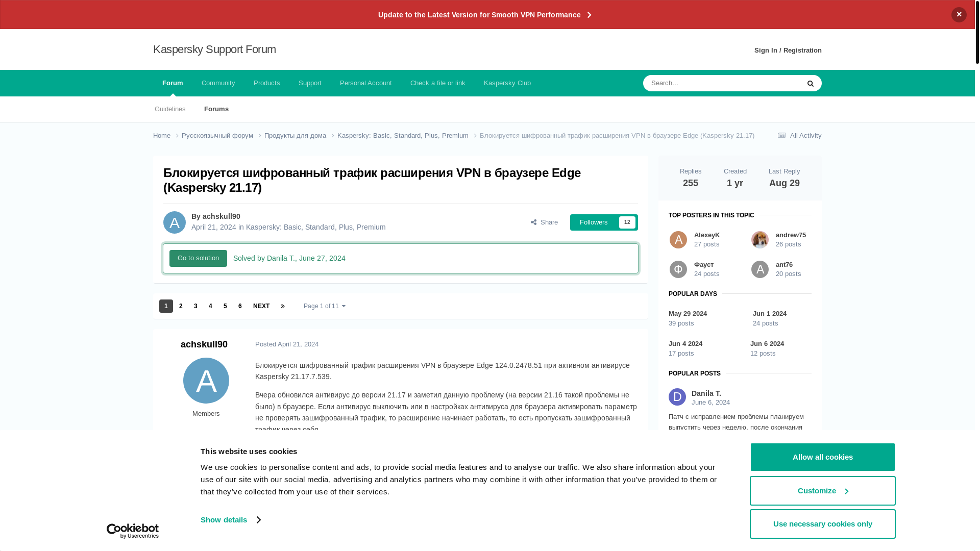This screenshot has height=551, width=980.
Task: Go to page 4 of topic
Action: (210, 306)
